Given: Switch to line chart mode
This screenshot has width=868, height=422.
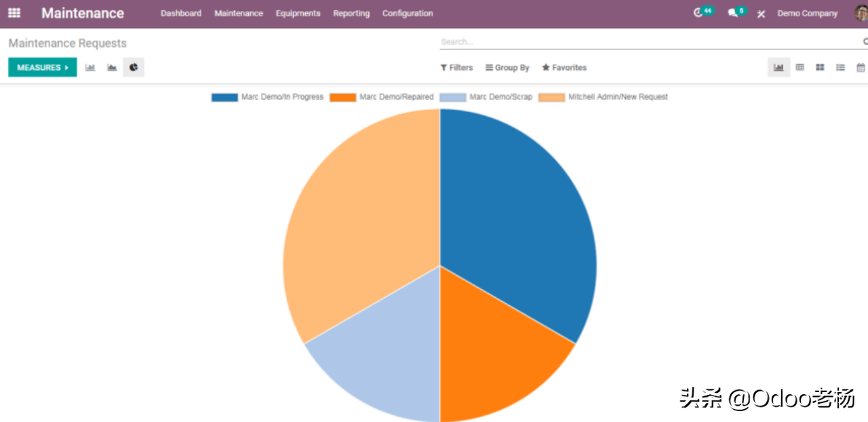Looking at the screenshot, I should pos(112,67).
